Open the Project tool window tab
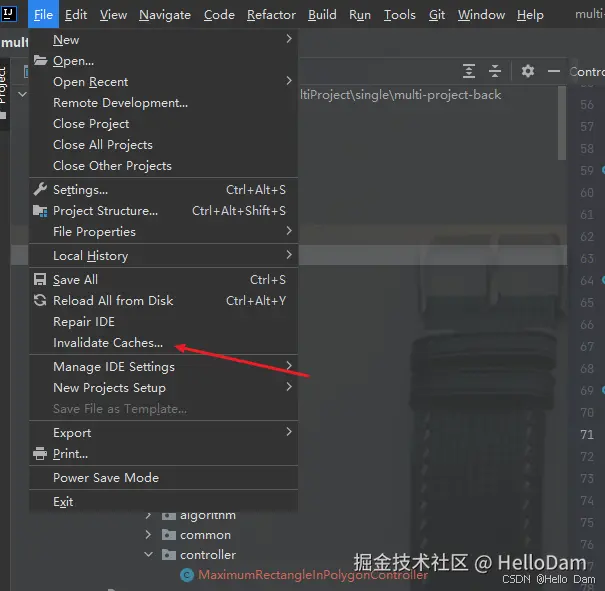Viewport: 605px width, 591px height. click(3, 93)
